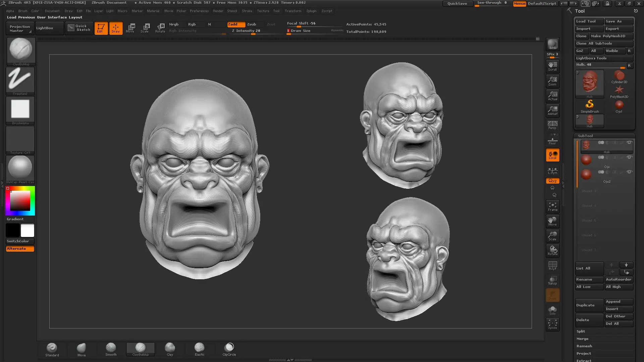Open the Preferences menu
This screenshot has height=362, width=644.
coord(199,11)
